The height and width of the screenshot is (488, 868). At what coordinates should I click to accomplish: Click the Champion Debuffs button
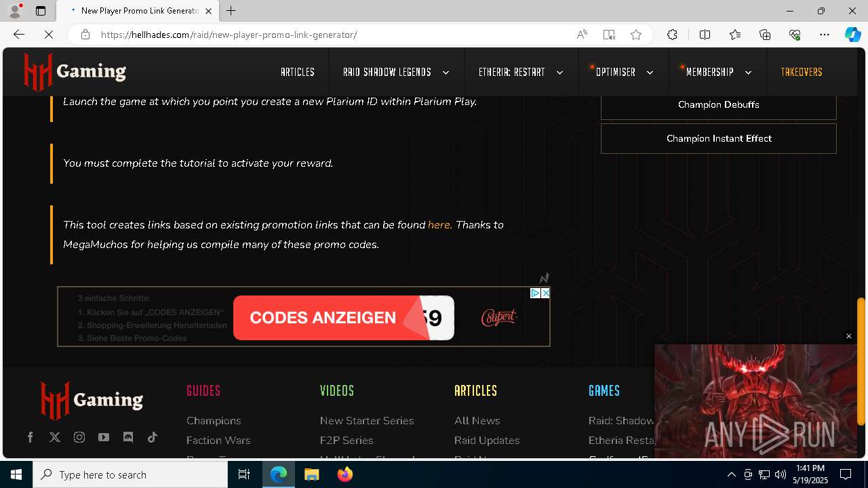719,105
